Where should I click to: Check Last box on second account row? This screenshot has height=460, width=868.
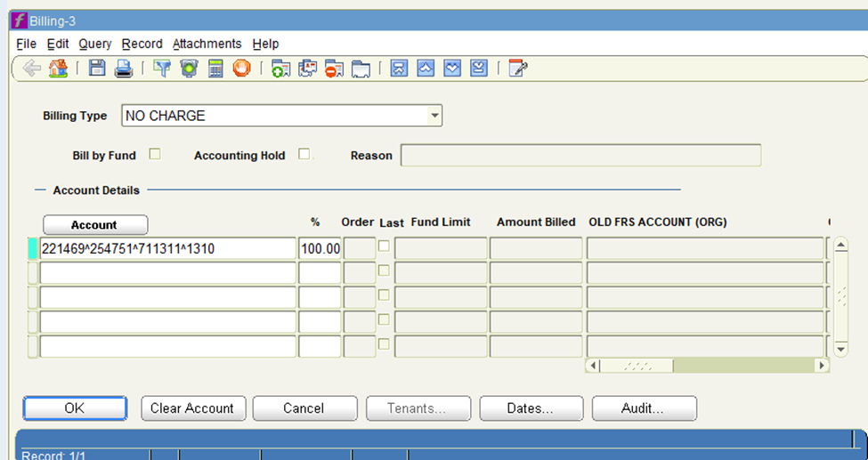click(x=384, y=270)
